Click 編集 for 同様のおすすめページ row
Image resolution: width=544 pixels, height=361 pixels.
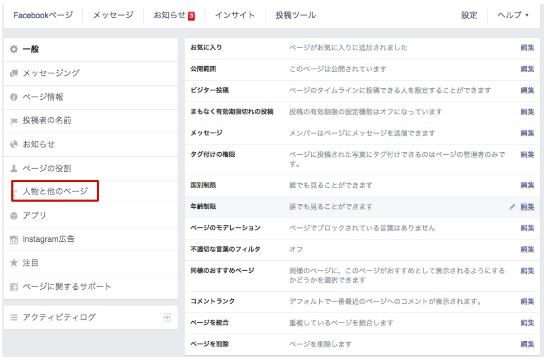(527, 270)
